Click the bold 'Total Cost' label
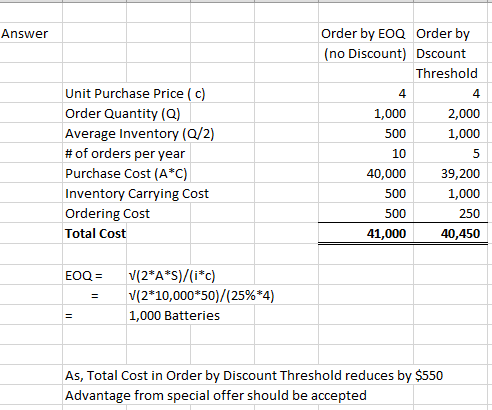The height and width of the screenshot is (410, 492). click(x=96, y=234)
